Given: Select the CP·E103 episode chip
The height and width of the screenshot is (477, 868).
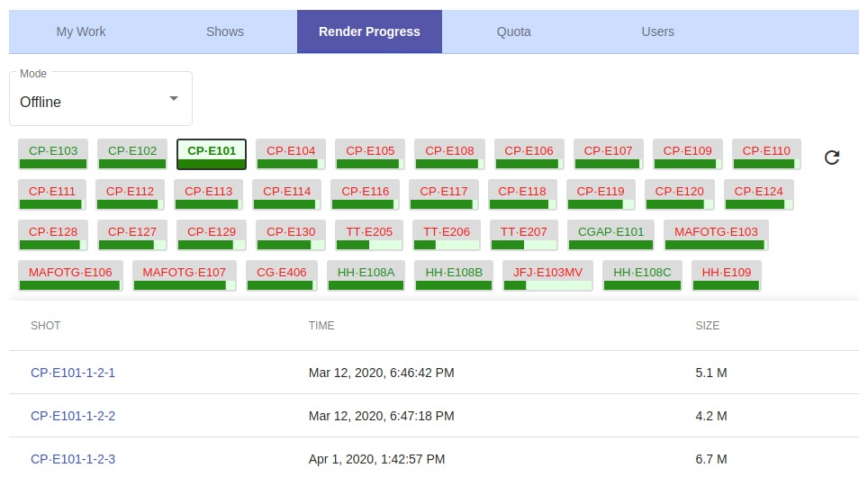Looking at the screenshot, I should coord(53,152).
